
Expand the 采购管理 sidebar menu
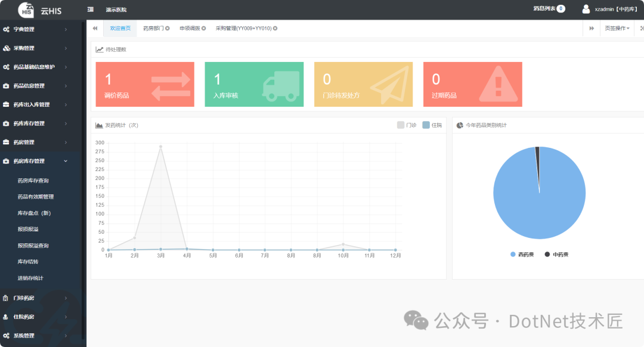point(40,48)
